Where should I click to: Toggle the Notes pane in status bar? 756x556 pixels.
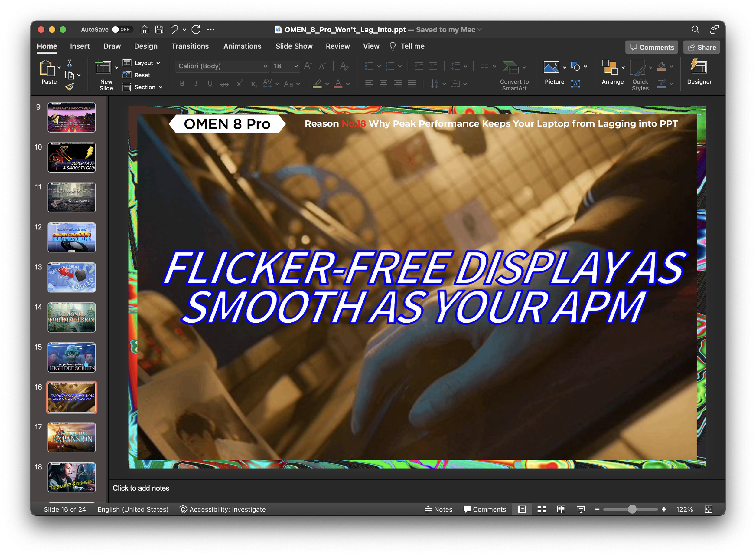438,509
